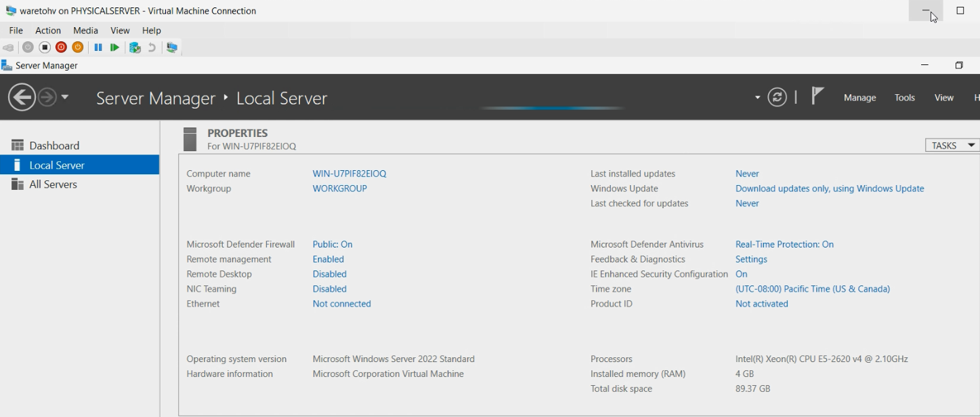Click the '89.37 GB' disk space value
This screenshot has height=417, width=980.
[x=752, y=389]
